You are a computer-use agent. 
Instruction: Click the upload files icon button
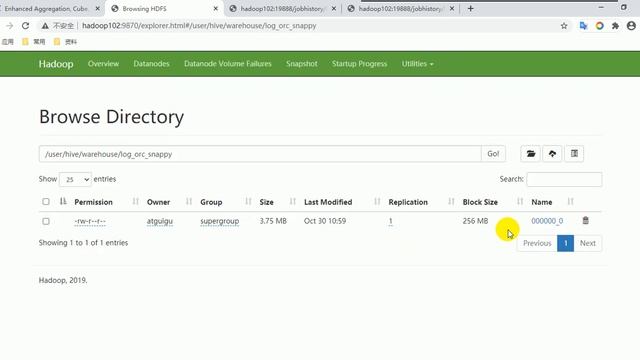[x=552, y=154]
